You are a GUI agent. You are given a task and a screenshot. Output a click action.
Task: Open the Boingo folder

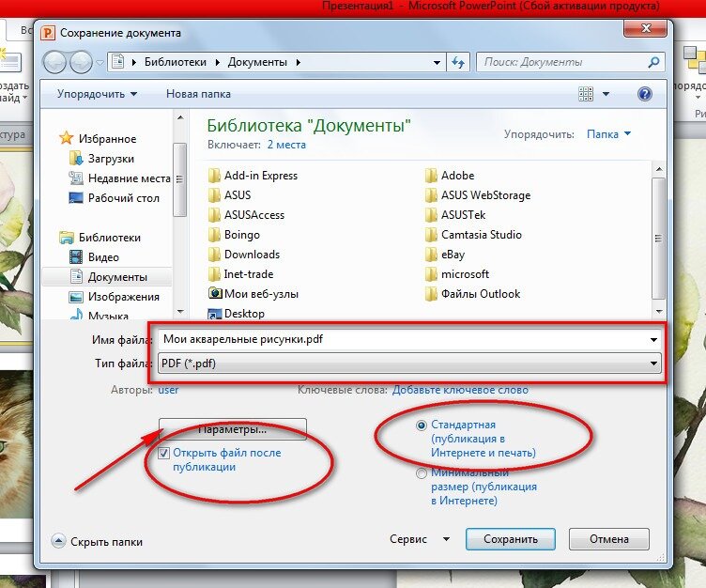click(234, 235)
